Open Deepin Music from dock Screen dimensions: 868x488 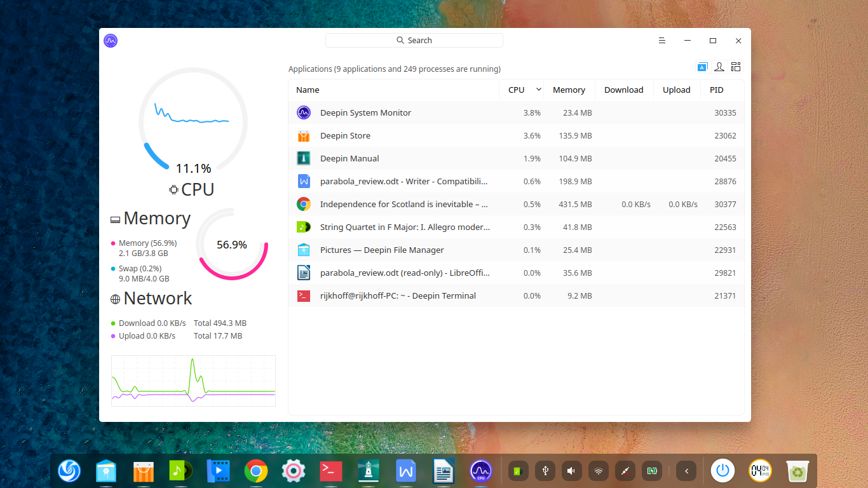coord(181,471)
